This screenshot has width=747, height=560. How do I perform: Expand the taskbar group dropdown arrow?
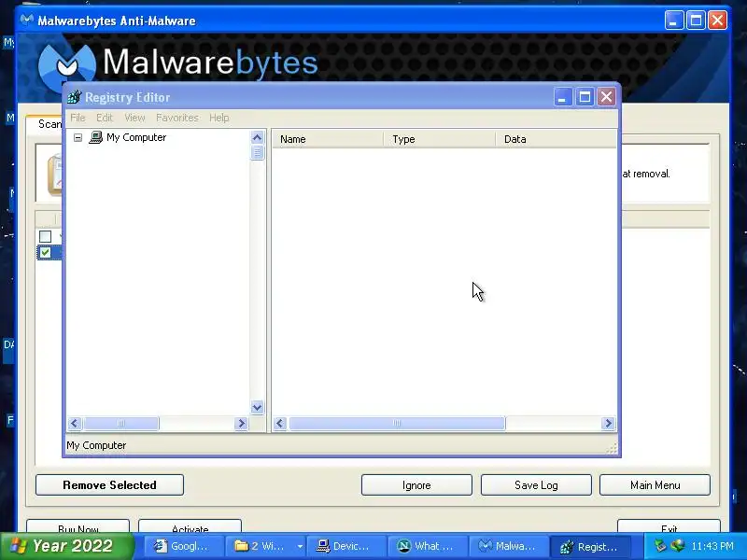click(300, 547)
